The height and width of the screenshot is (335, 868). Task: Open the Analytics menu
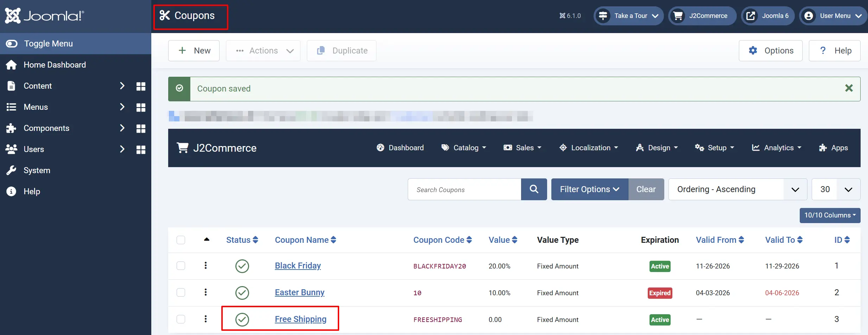777,148
